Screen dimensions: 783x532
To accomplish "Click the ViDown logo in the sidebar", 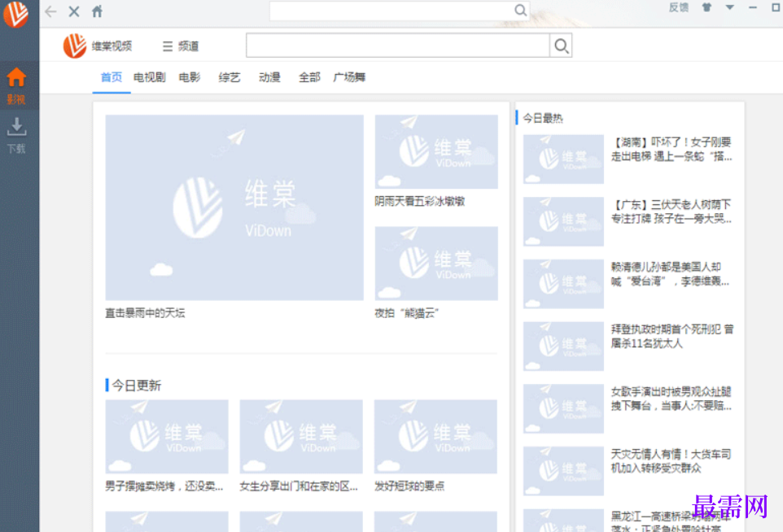I will (x=15, y=14).
